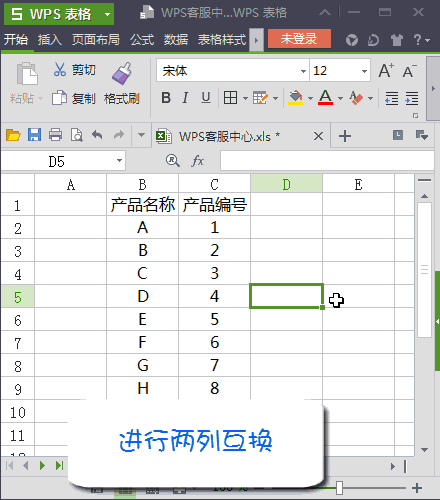Click the zoom in plus button

pos(417,488)
